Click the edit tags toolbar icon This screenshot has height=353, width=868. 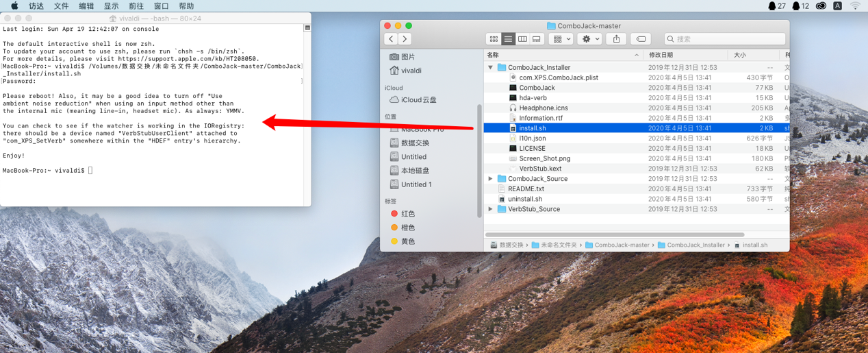coord(641,39)
